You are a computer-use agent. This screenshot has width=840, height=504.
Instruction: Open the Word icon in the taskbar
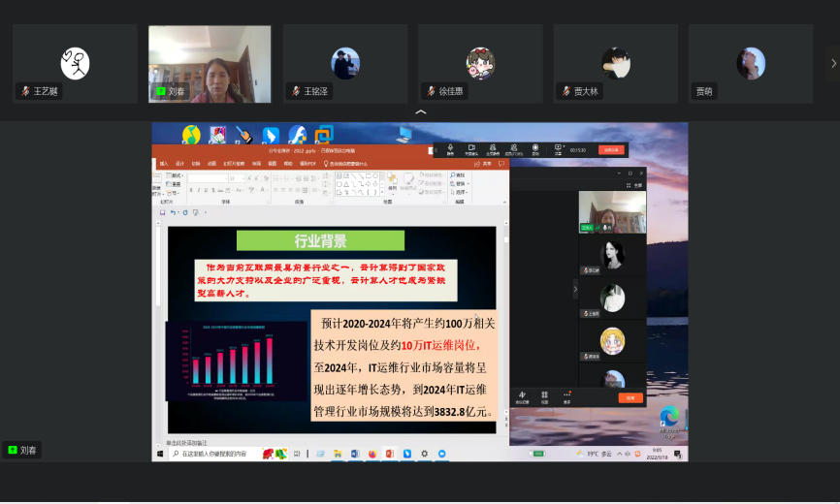(x=355, y=454)
